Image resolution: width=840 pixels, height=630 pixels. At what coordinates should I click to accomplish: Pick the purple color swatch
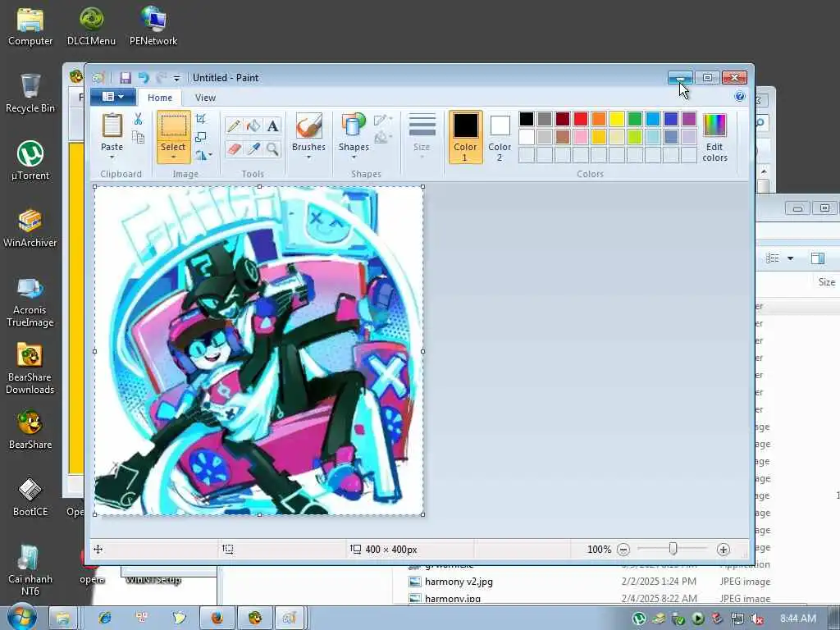click(689, 118)
